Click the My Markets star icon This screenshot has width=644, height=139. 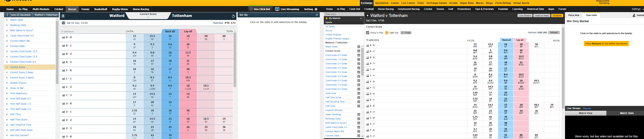tap(326, 18)
